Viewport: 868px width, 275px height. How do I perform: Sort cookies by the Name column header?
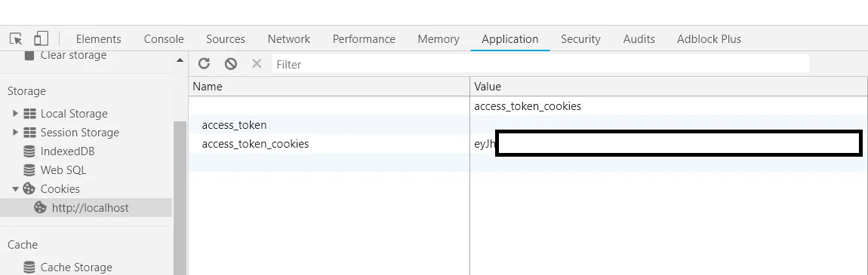pos(329,87)
